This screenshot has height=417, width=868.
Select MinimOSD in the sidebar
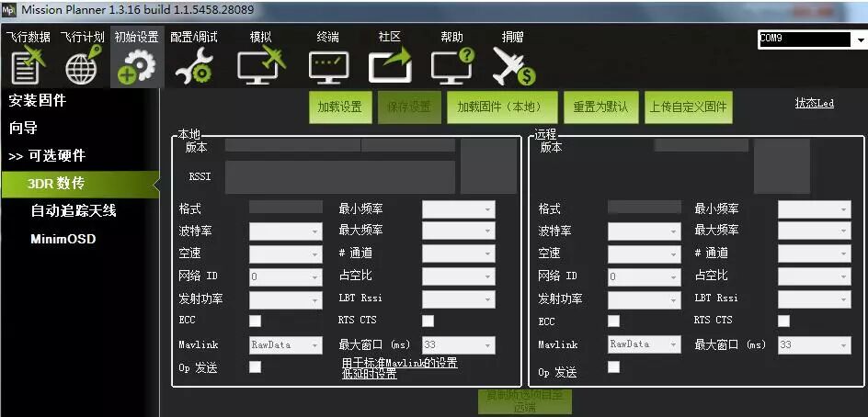click(63, 239)
